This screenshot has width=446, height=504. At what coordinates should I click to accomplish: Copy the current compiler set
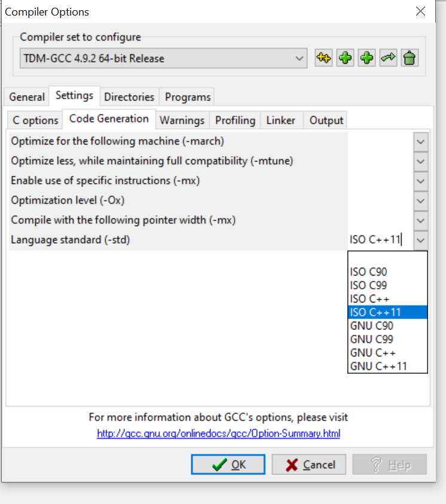click(x=366, y=58)
